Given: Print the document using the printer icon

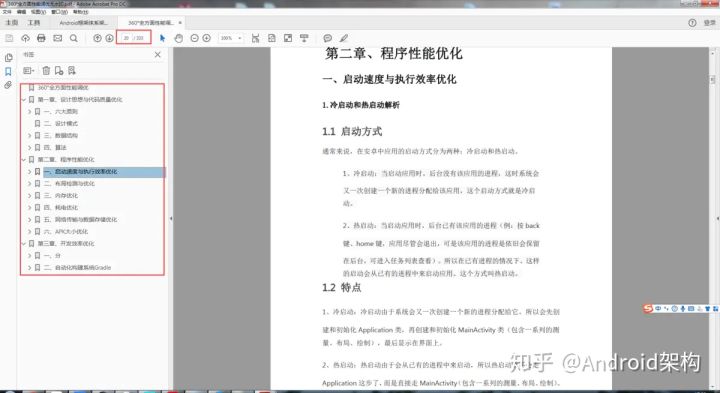Looking at the screenshot, I should click(41, 38).
